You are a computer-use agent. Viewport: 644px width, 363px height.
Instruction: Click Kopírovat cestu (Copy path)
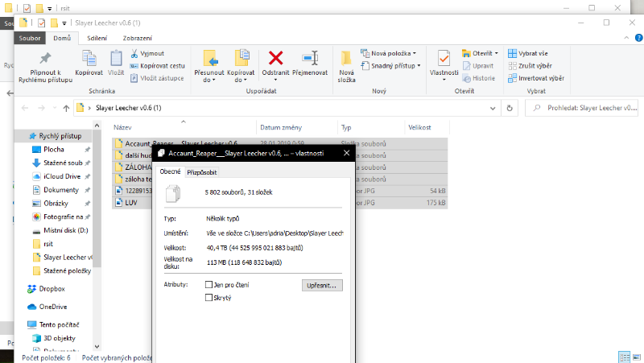coord(157,66)
